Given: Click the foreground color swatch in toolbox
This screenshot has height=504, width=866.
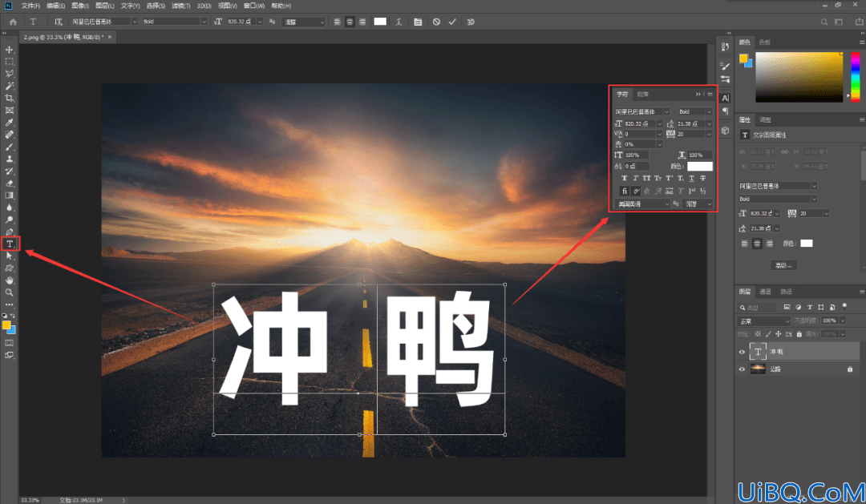Looking at the screenshot, I should [x=6, y=325].
